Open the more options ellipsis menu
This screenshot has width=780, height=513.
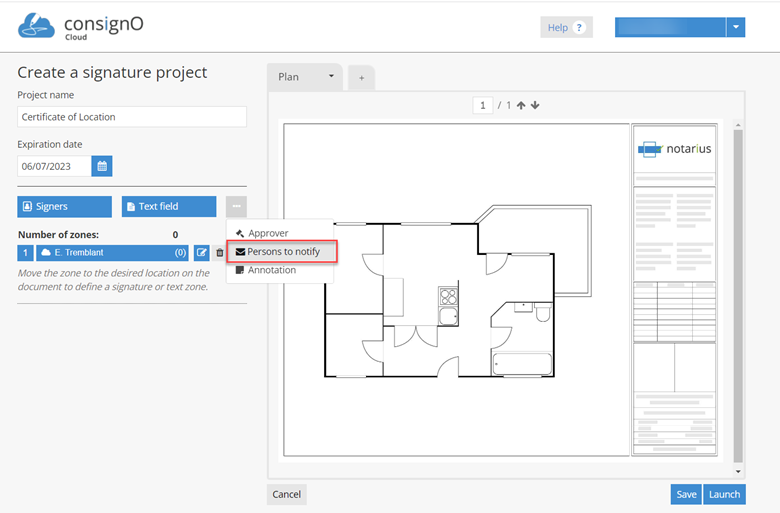coord(236,206)
